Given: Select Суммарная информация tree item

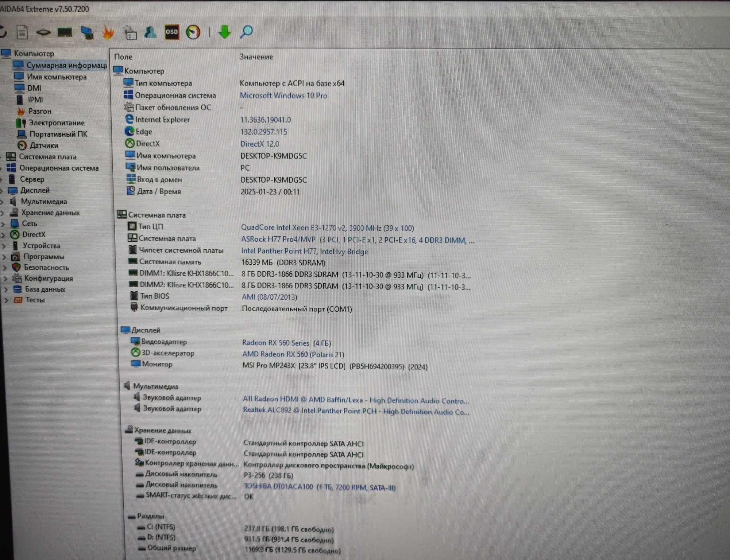Looking at the screenshot, I should [60, 65].
